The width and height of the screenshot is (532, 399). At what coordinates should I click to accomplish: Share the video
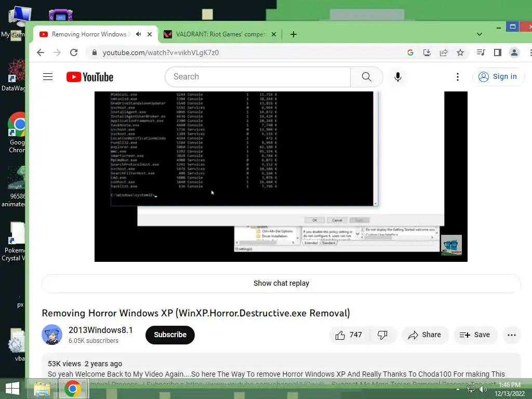coord(425,335)
